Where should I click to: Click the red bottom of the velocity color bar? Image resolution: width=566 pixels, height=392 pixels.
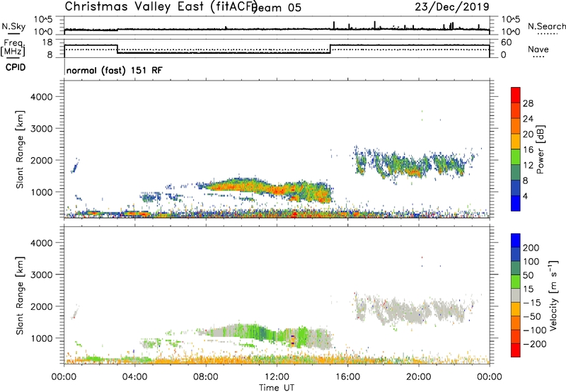click(x=516, y=350)
